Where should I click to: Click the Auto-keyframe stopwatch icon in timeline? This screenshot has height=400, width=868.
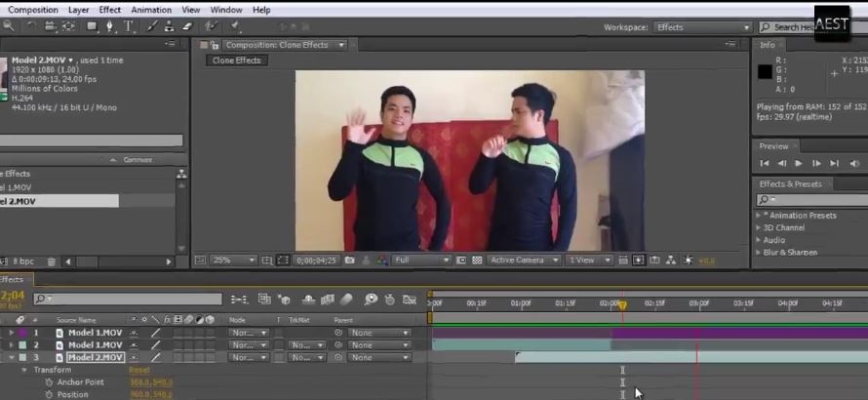point(390,300)
